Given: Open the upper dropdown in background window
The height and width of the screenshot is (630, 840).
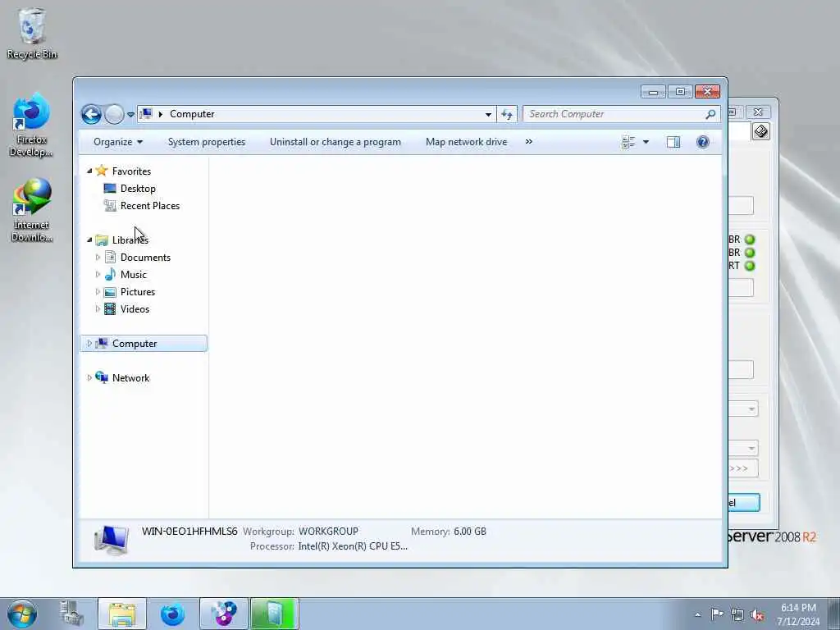Looking at the screenshot, I should [x=743, y=409].
